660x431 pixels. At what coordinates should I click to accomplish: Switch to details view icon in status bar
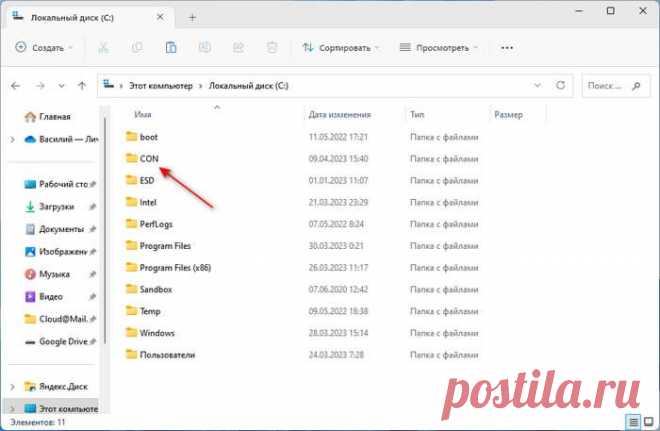(633, 421)
